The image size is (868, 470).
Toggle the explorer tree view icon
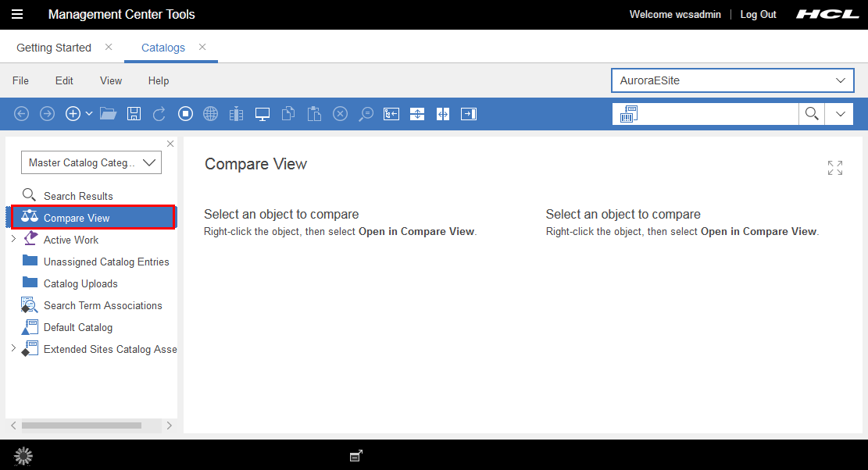(391, 114)
